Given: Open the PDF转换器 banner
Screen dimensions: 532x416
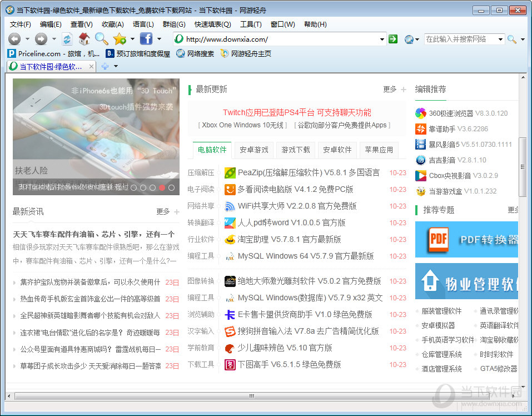Looking at the screenshot, I should coord(466,240).
